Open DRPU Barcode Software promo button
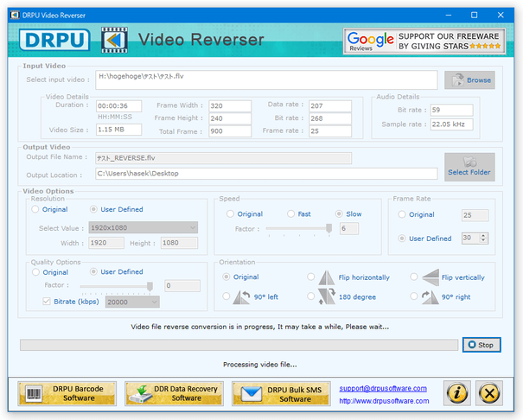 point(67,394)
